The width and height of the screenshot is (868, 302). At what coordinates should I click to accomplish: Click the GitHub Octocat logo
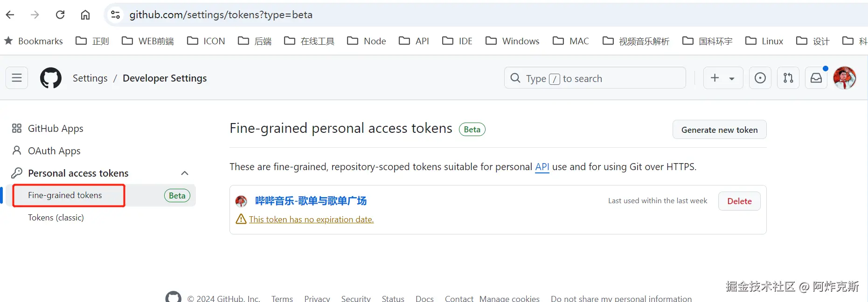(51, 78)
